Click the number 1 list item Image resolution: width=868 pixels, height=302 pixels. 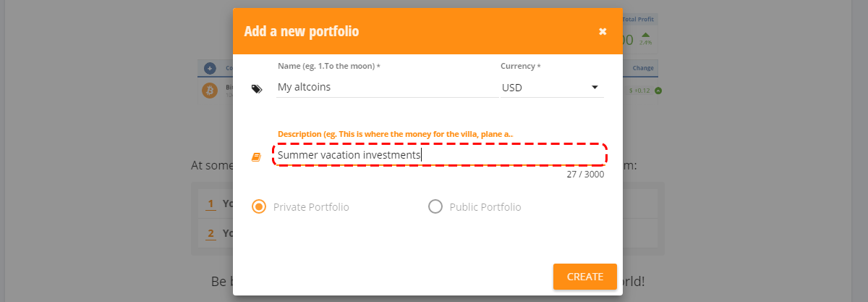211,204
